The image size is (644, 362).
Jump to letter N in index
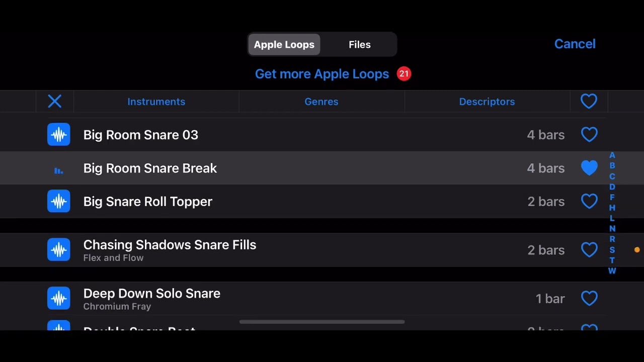tap(612, 229)
